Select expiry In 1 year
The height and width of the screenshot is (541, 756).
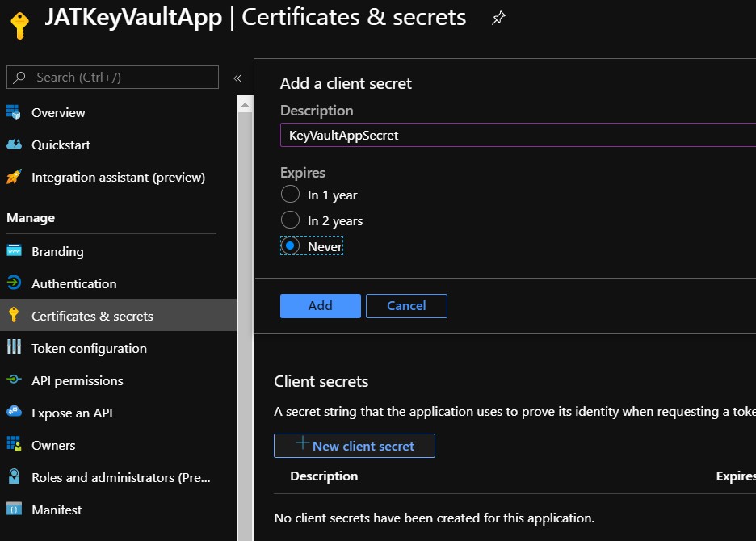coord(290,195)
